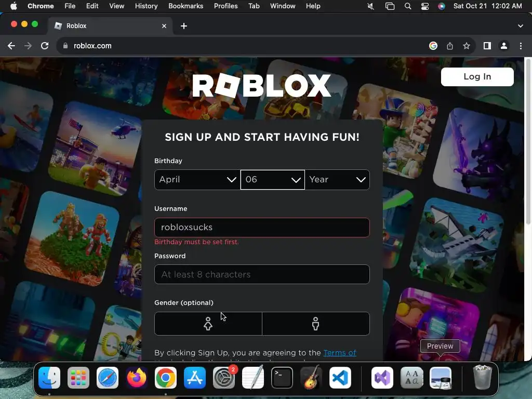Click the Username field containing robloxsucks

click(262, 228)
